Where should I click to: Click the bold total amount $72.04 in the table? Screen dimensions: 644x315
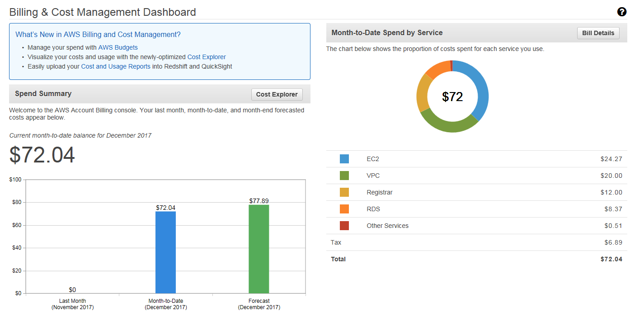tap(611, 259)
